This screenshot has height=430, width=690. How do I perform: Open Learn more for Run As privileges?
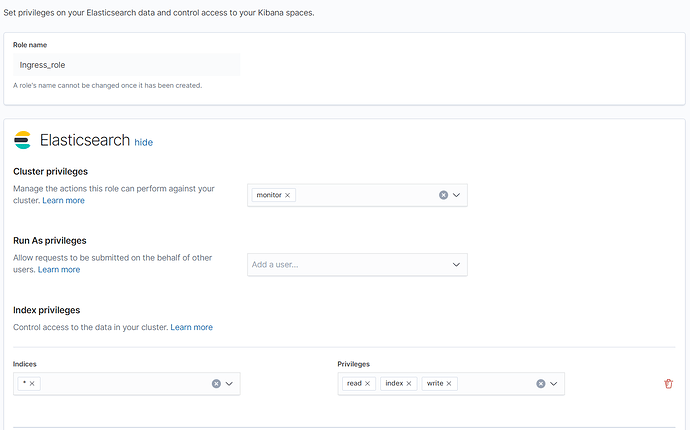click(x=59, y=269)
